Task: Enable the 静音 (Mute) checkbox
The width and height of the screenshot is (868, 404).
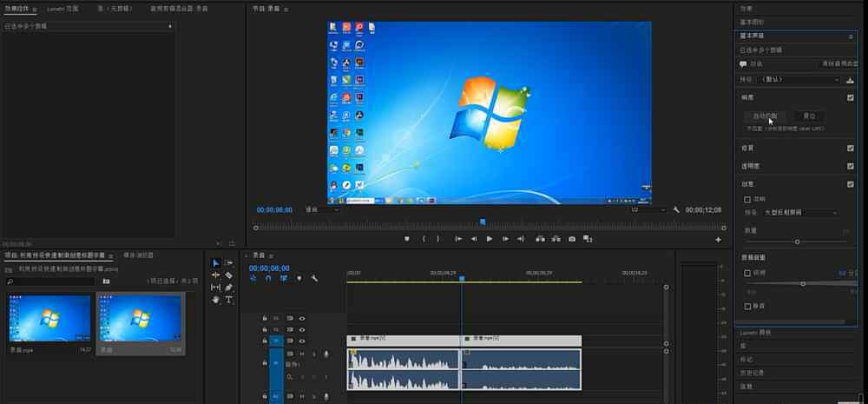Action: click(747, 306)
